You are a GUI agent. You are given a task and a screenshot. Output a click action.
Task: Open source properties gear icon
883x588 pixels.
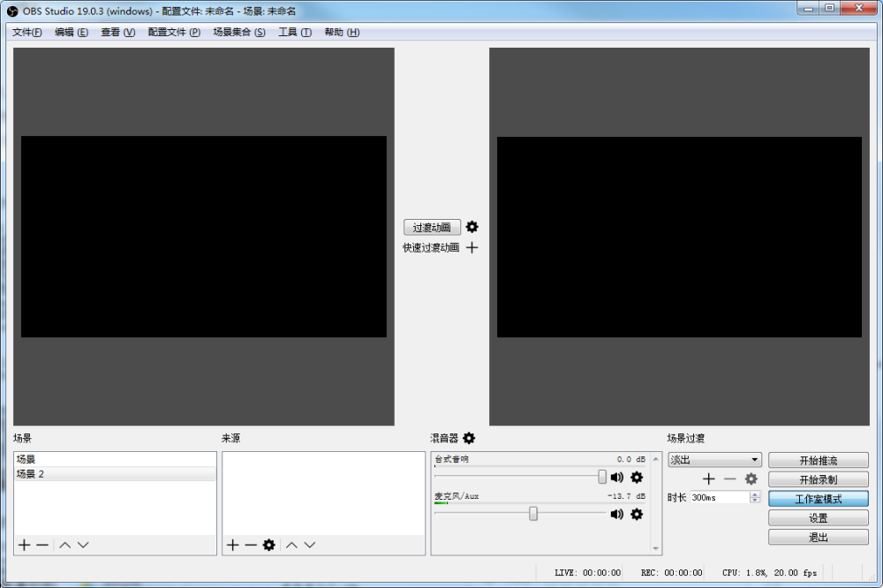pos(269,545)
